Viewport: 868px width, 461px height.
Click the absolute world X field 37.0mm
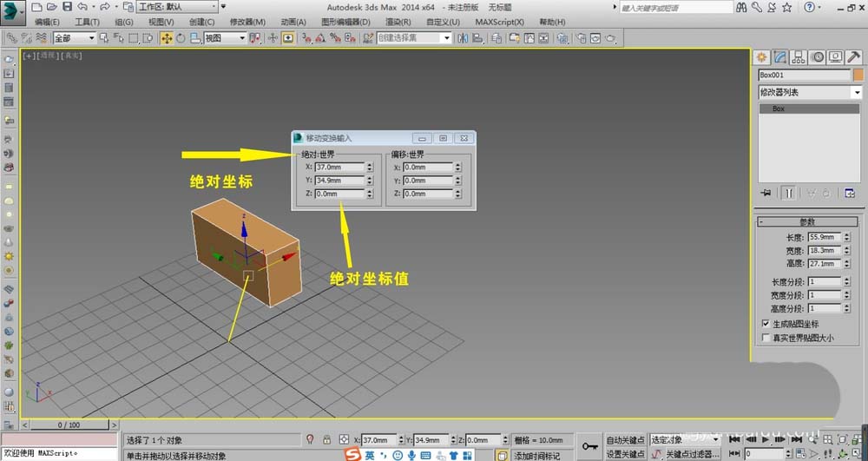click(339, 168)
